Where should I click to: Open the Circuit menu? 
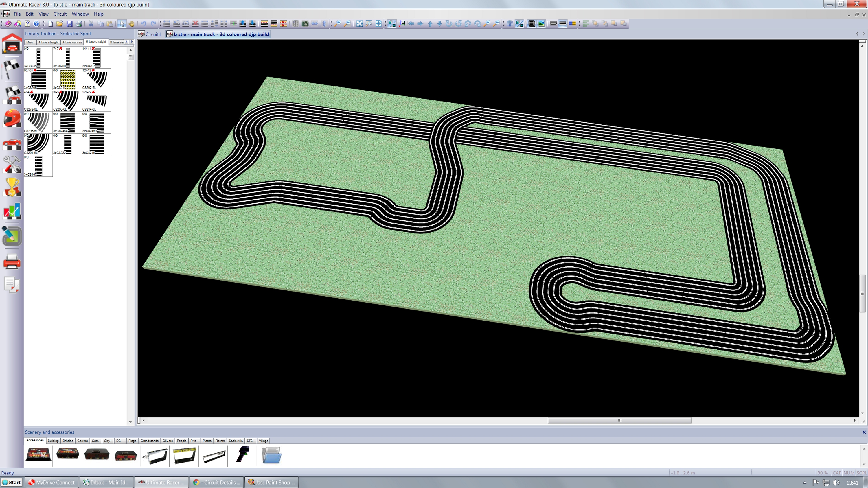coord(60,14)
